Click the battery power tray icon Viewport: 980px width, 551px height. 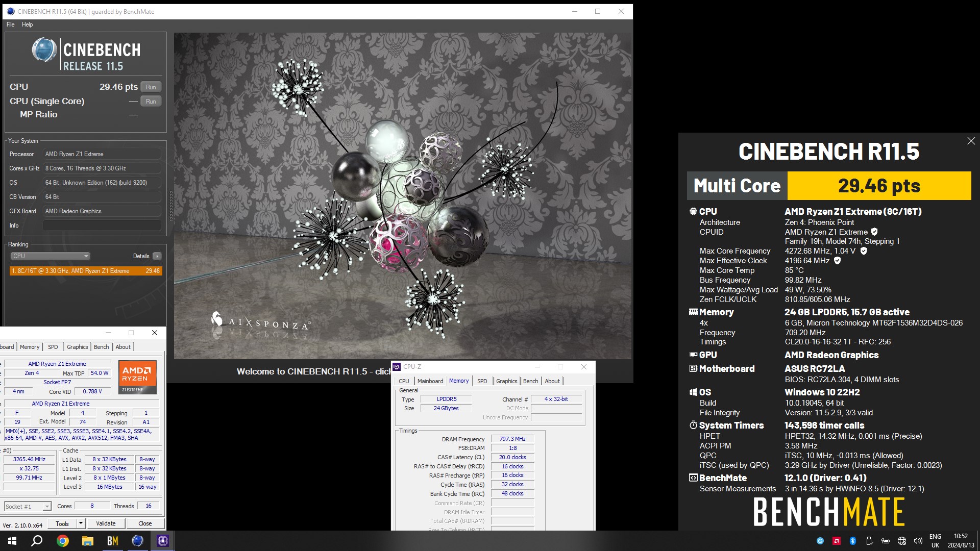[x=886, y=541]
